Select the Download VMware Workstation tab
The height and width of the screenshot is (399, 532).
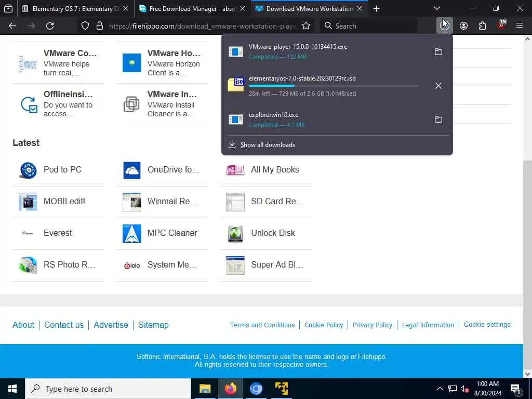[x=309, y=8]
